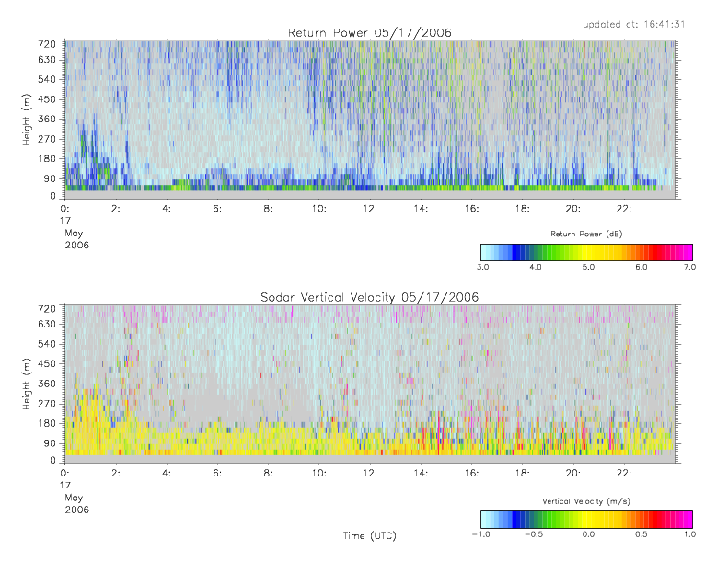
Task: Click the 3.0 tick on Return Power colorbar
Action: click(x=482, y=267)
